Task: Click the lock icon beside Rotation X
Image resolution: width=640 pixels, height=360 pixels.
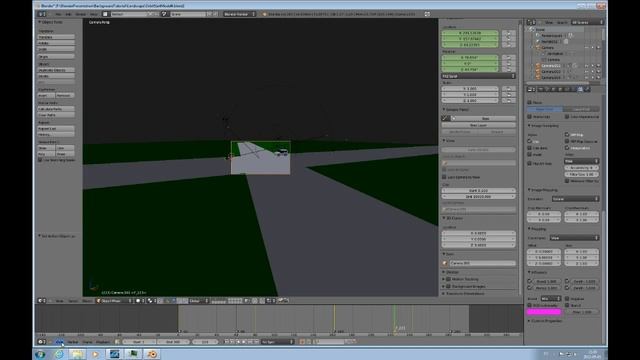Action: (x=509, y=58)
